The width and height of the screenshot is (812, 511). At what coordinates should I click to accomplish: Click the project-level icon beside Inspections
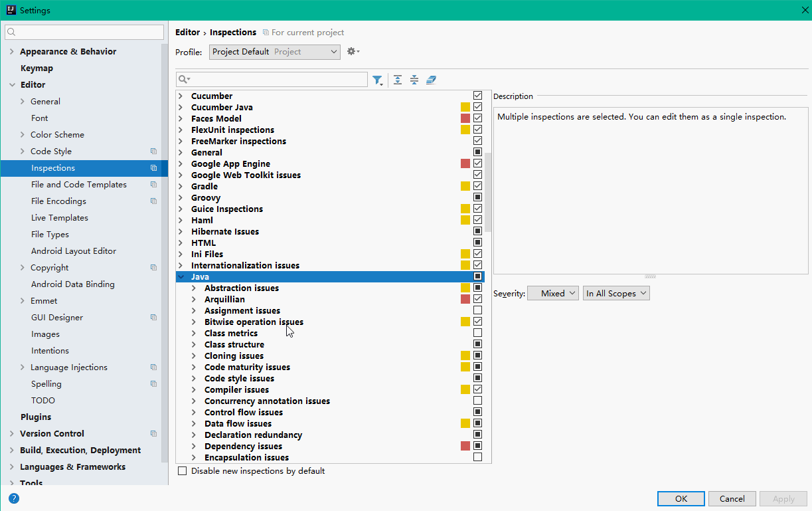[x=153, y=168]
